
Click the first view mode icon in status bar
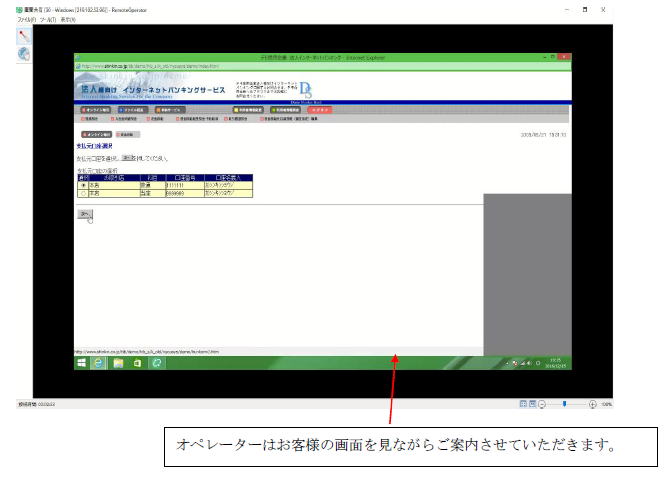click(522, 404)
